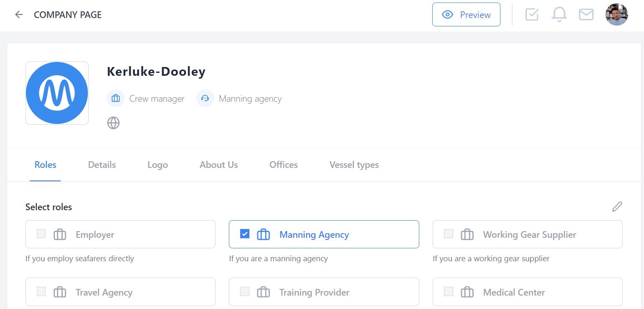Click the Kerluke-Dooley company logo
The image size is (644, 309).
[x=57, y=93]
